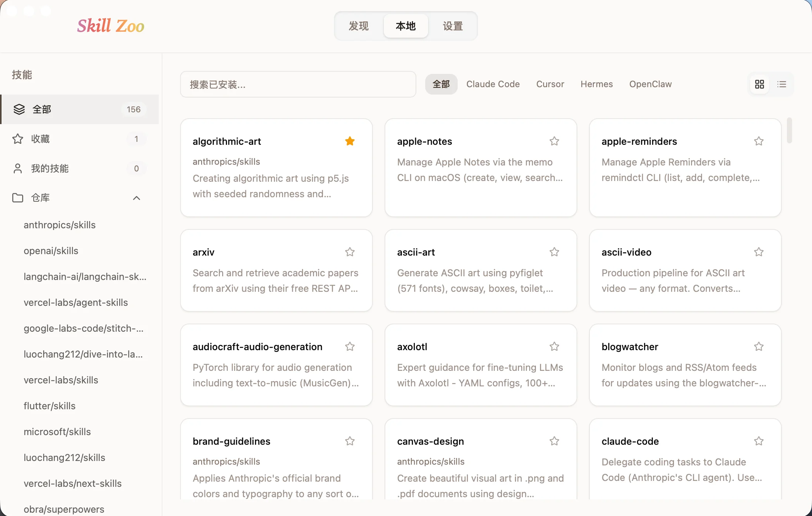Toggle star on ascii-art card
812x516 pixels.
pyautogui.click(x=554, y=252)
